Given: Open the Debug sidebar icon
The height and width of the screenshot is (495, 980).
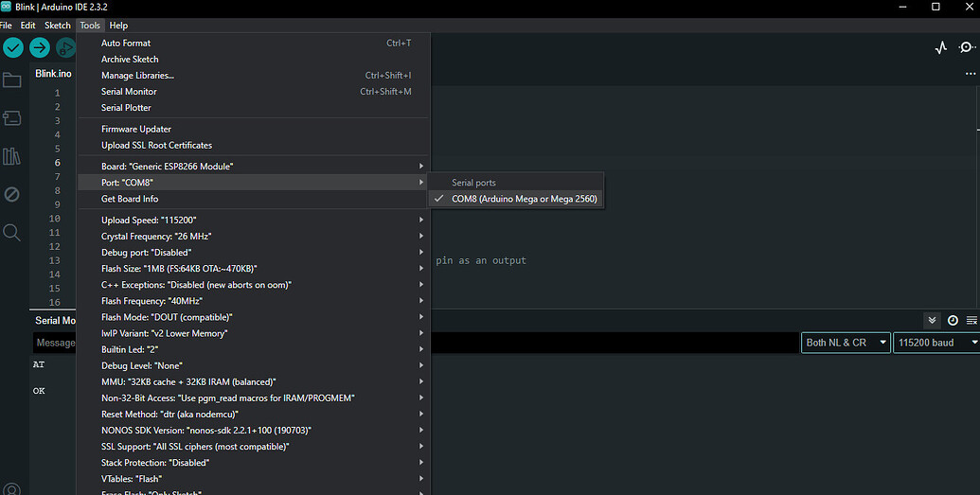Looking at the screenshot, I should (12, 194).
